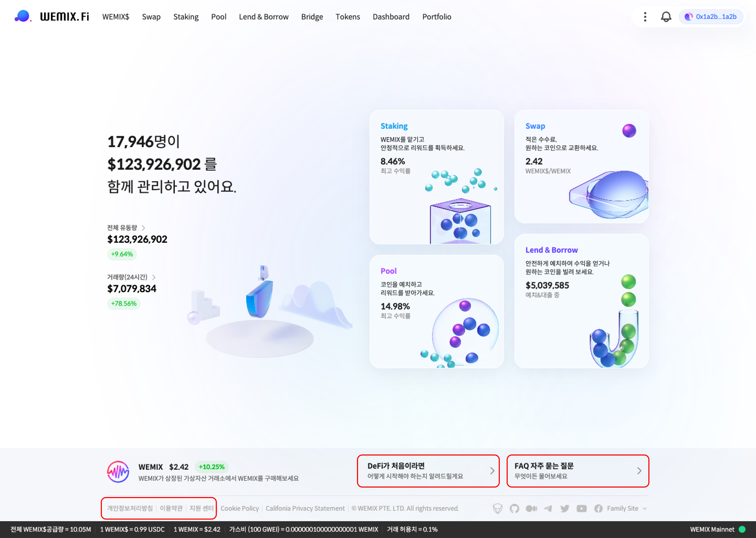Open the Twitter icon link

[x=565, y=509]
